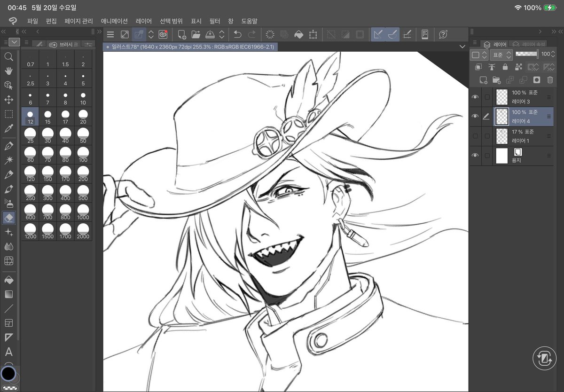Image resolution: width=564 pixels, height=392 pixels.
Task: Select the Move layer tool
Action: click(x=8, y=100)
